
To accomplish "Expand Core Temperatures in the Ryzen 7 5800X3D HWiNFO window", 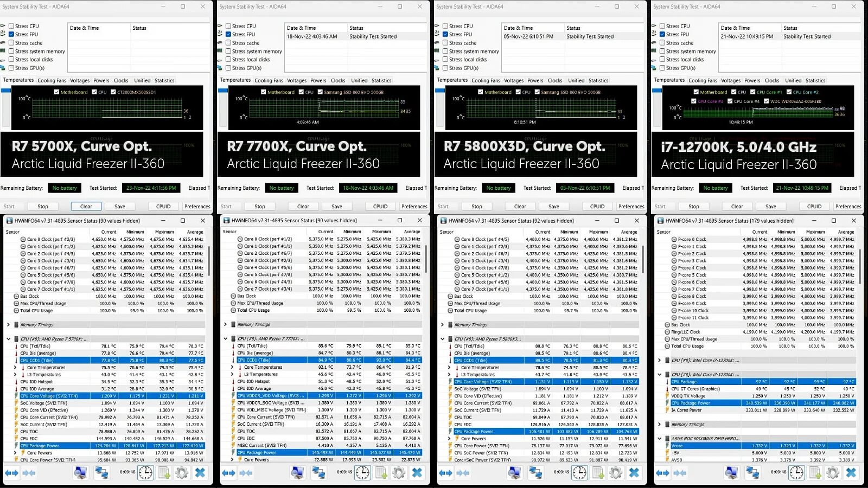I will (x=449, y=368).
